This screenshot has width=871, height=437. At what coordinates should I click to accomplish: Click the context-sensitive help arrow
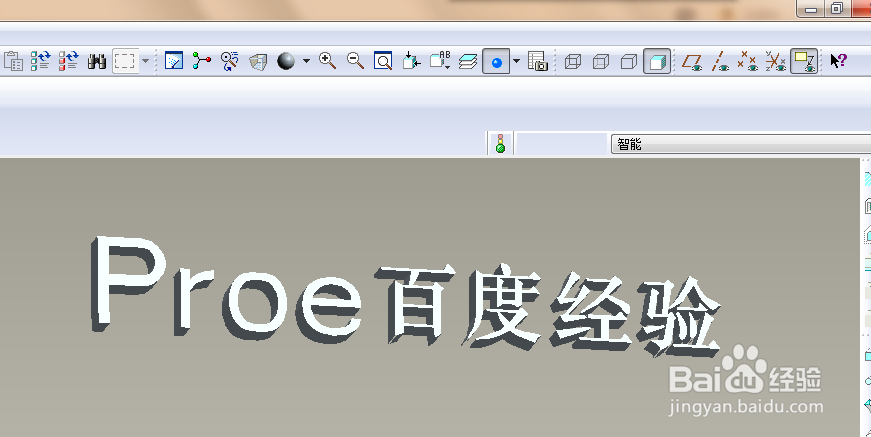838,61
